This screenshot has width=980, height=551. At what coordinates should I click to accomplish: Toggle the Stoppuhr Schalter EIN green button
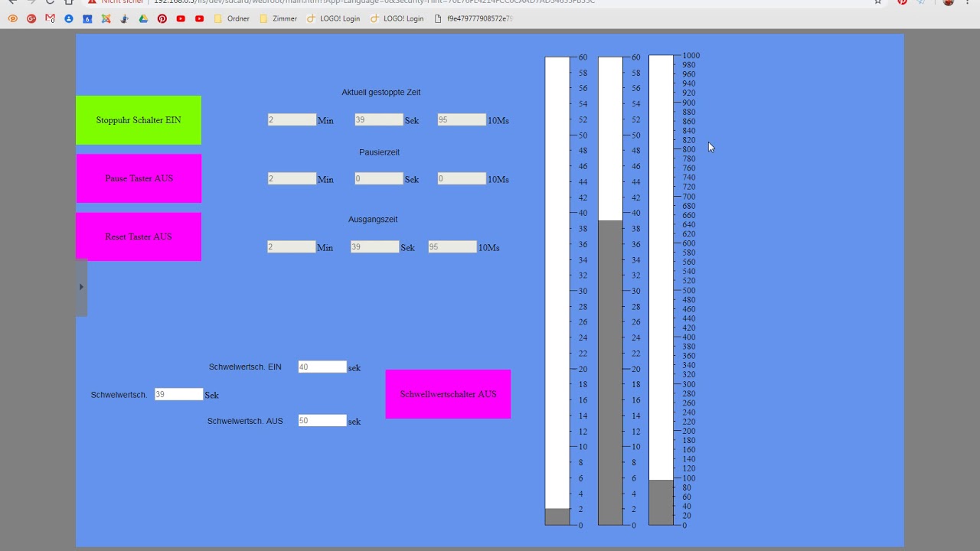139,120
